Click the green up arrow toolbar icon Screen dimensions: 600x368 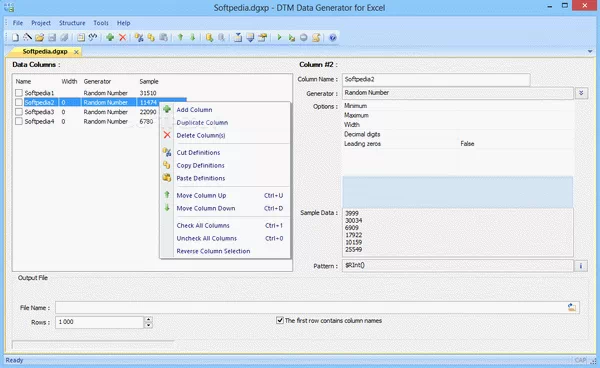180,37
